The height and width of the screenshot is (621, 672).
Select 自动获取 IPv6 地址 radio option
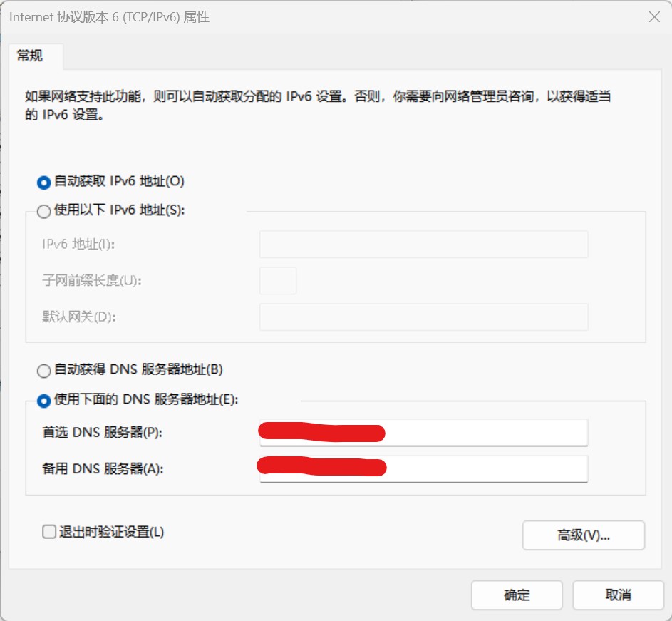44,182
